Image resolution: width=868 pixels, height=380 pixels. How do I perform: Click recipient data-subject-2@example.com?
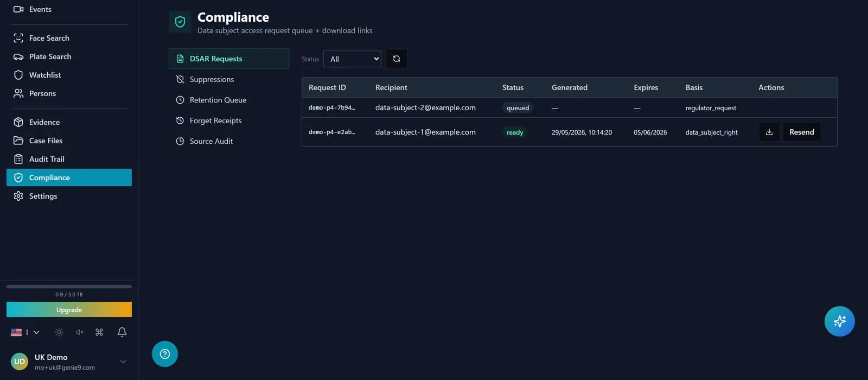click(x=425, y=107)
